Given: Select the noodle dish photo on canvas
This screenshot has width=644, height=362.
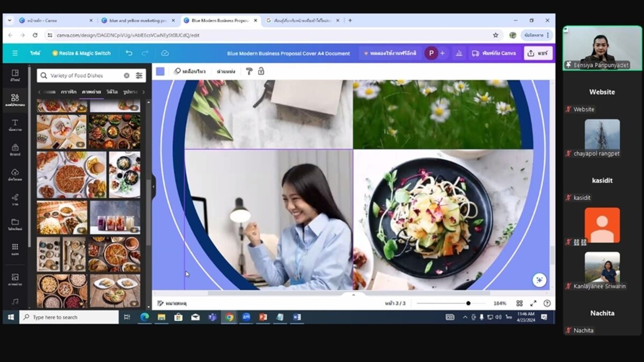Looking at the screenshot, I should 443,220.
